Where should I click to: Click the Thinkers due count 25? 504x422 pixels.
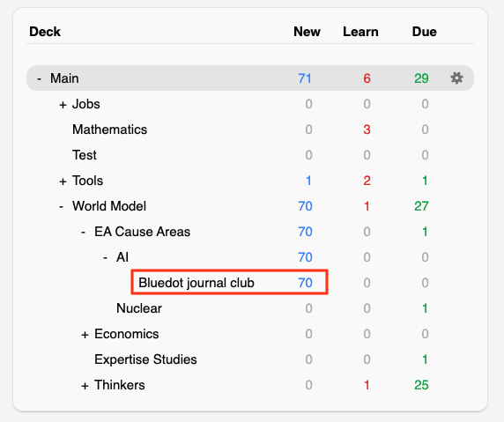(x=421, y=385)
